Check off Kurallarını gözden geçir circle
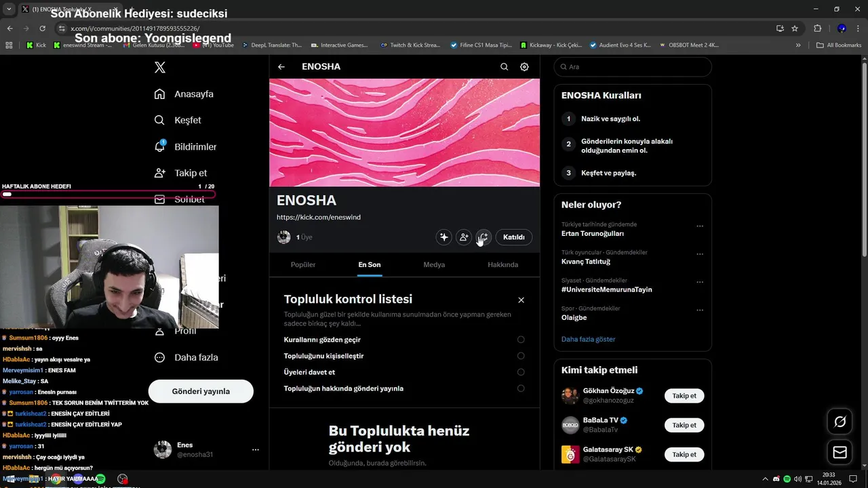 click(521, 340)
